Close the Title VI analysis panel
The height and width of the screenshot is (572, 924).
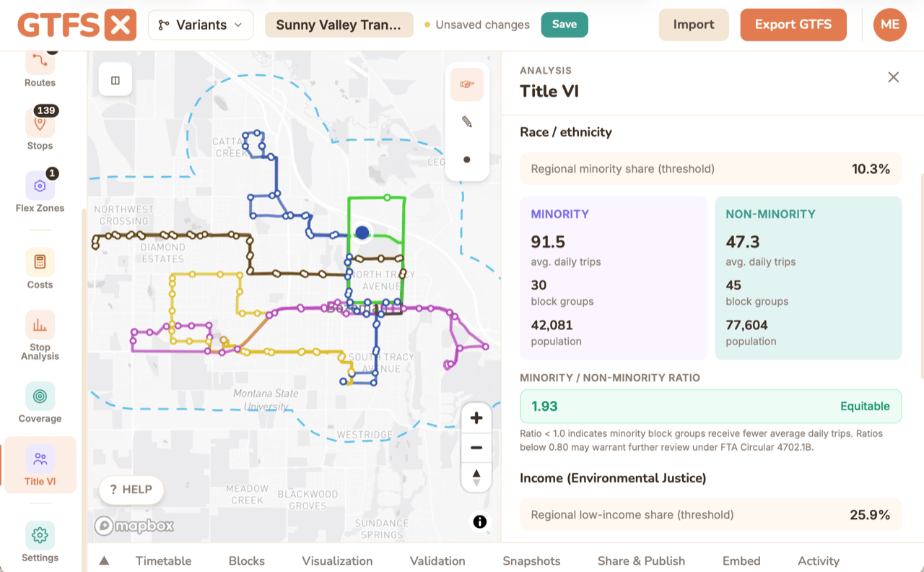click(x=893, y=77)
